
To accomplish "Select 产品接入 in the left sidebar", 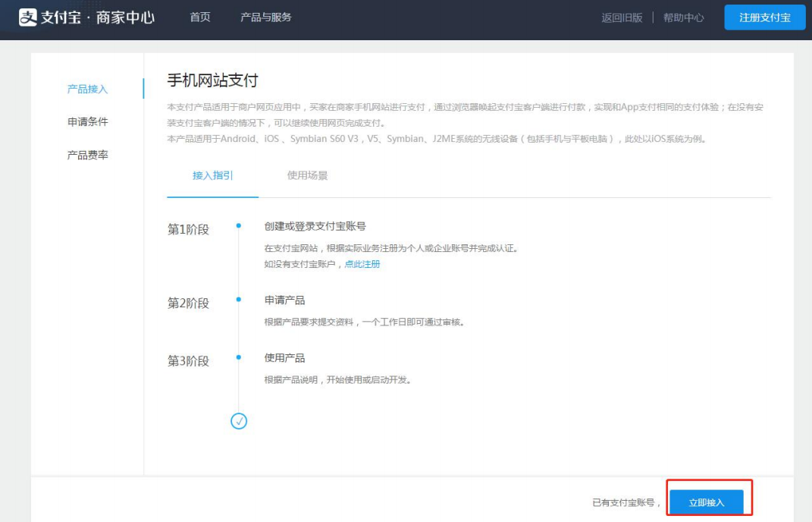I will [87, 90].
